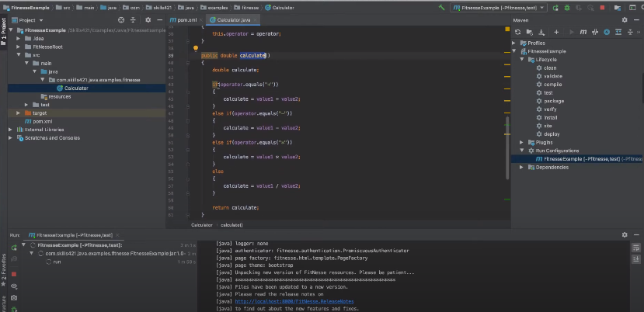644x312 pixels.
Task: Open the run configuration dropdown
Action: tap(498, 8)
